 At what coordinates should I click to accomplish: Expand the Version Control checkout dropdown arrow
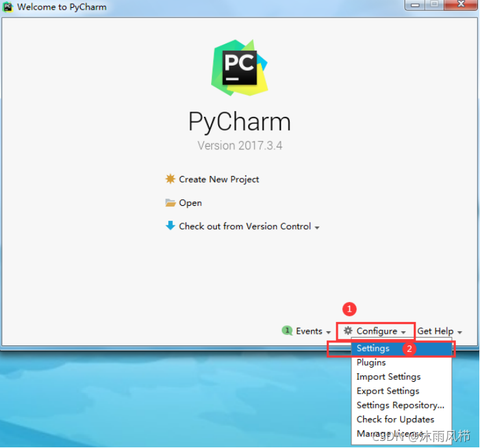317,228
